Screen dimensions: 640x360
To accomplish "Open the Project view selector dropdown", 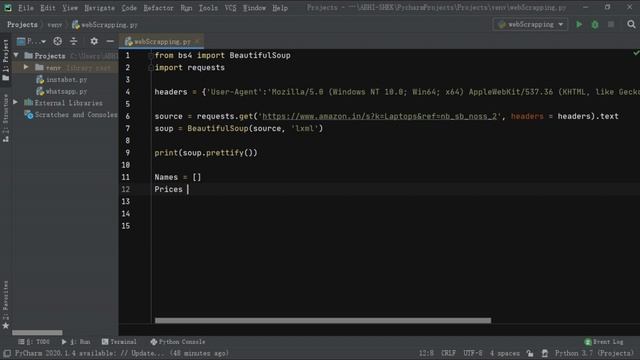I will coord(31,41).
